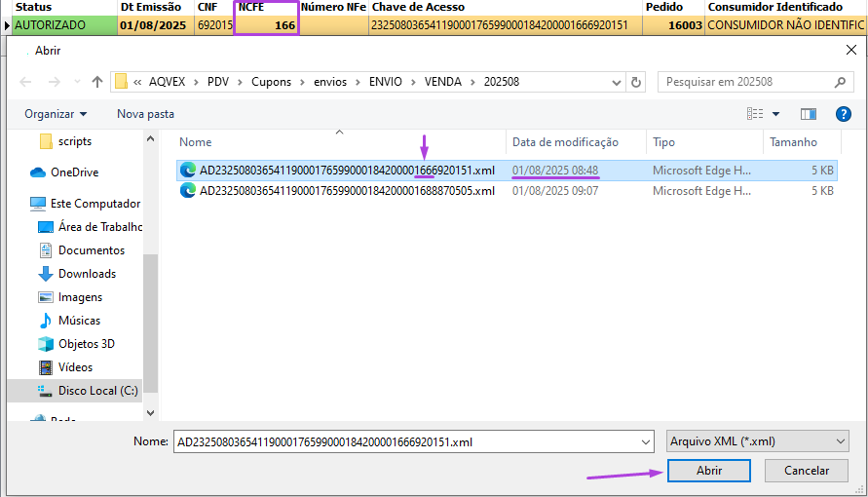Click Nova pasta in toolbar
Viewport: 868px width, 497px height.
tap(145, 114)
